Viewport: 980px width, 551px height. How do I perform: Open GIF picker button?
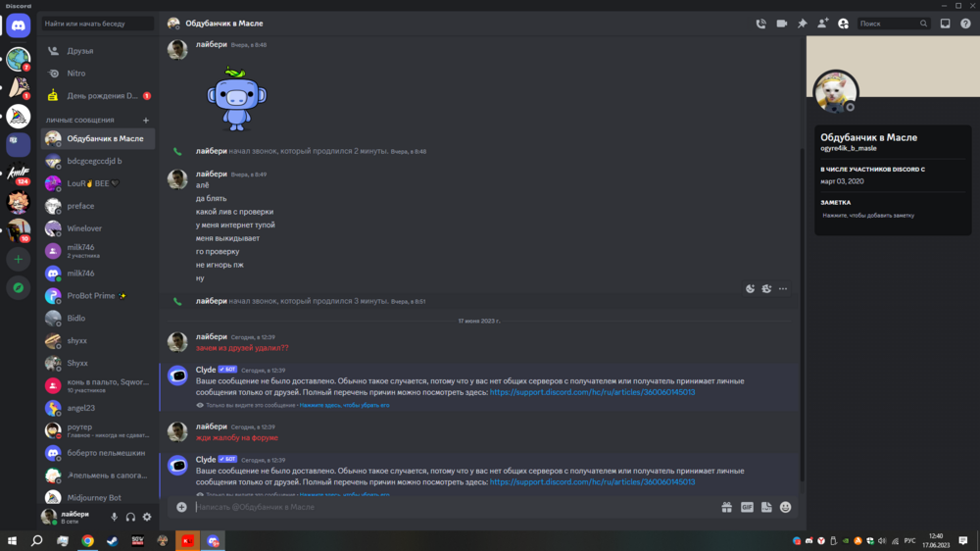[x=747, y=507]
